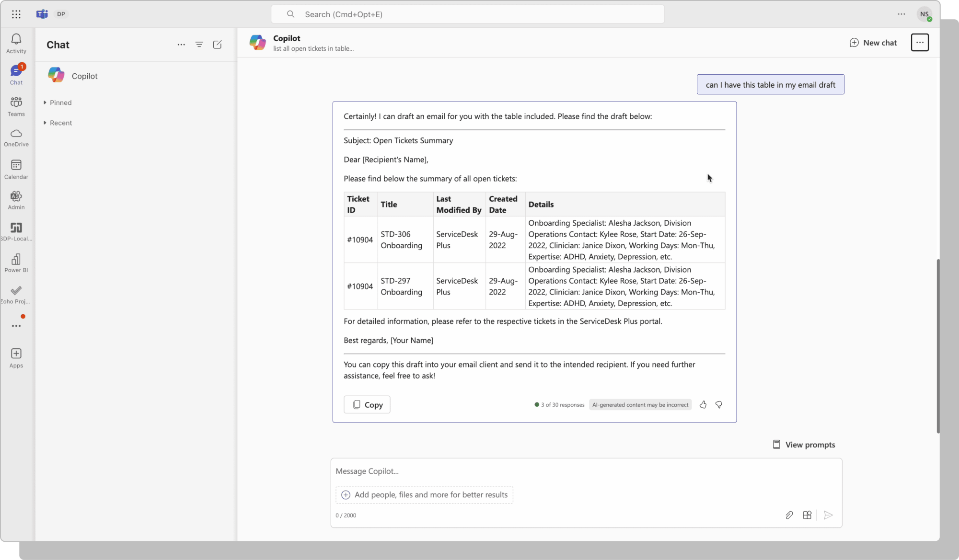This screenshot has height=560, width=959.
Task: Give a thumbs down to Copilot's response
Action: [719, 405]
